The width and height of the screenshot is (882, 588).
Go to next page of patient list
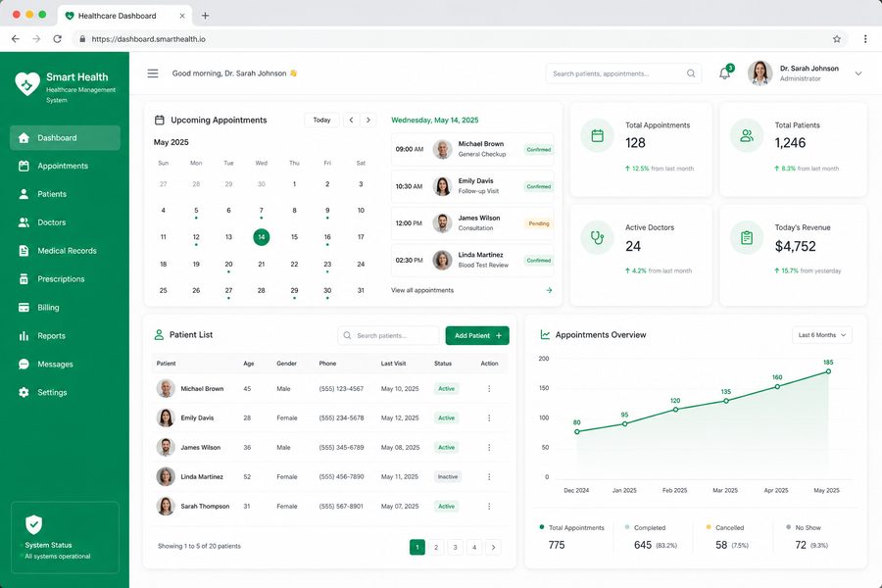(x=493, y=547)
